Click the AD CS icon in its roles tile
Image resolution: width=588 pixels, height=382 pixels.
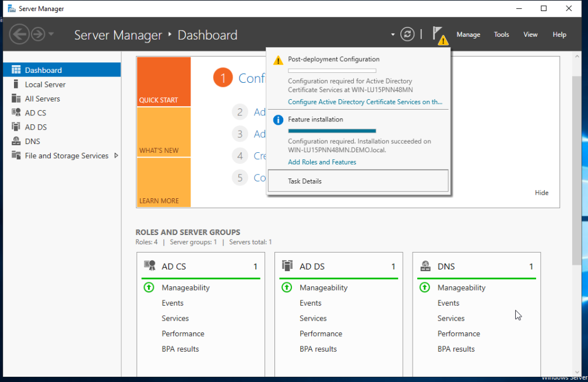tap(150, 266)
